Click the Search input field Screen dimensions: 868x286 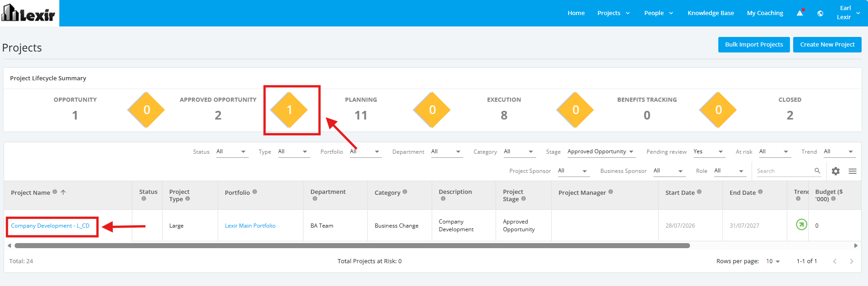coord(789,171)
